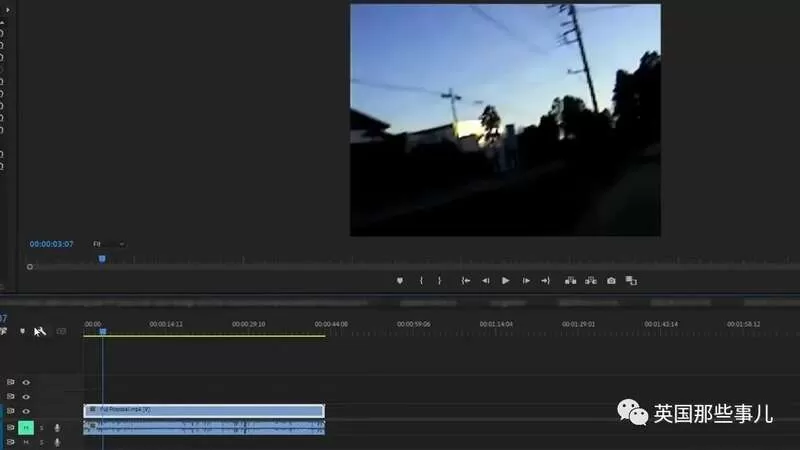This screenshot has width=800, height=450.
Task: Click the captions track options icon
Action: [x=61, y=332]
